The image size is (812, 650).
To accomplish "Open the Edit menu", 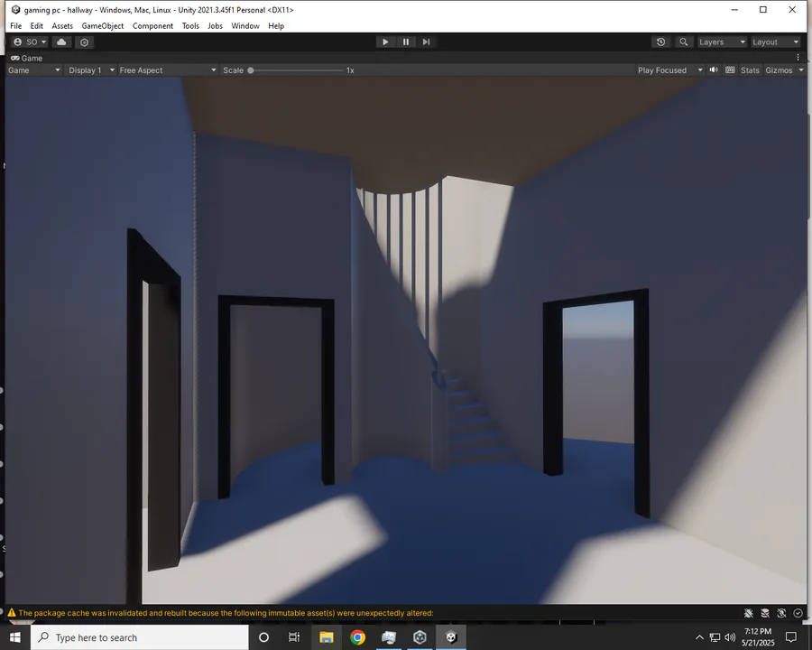I will (36, 26).
